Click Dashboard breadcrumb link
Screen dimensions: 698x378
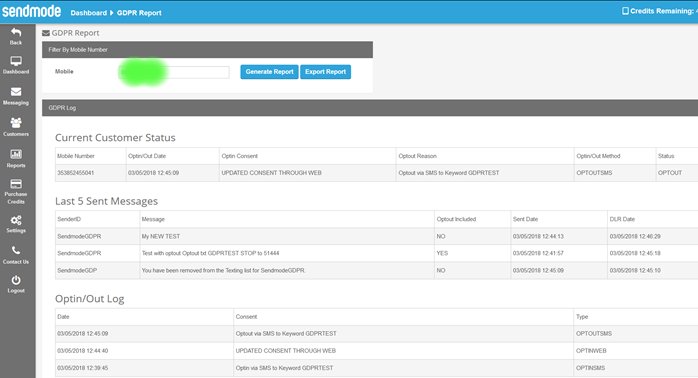point(89,13)
